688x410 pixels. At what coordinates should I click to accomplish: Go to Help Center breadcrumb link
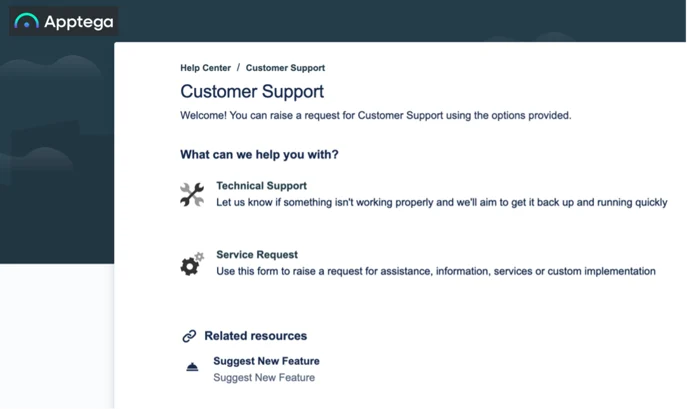[205, 68]
